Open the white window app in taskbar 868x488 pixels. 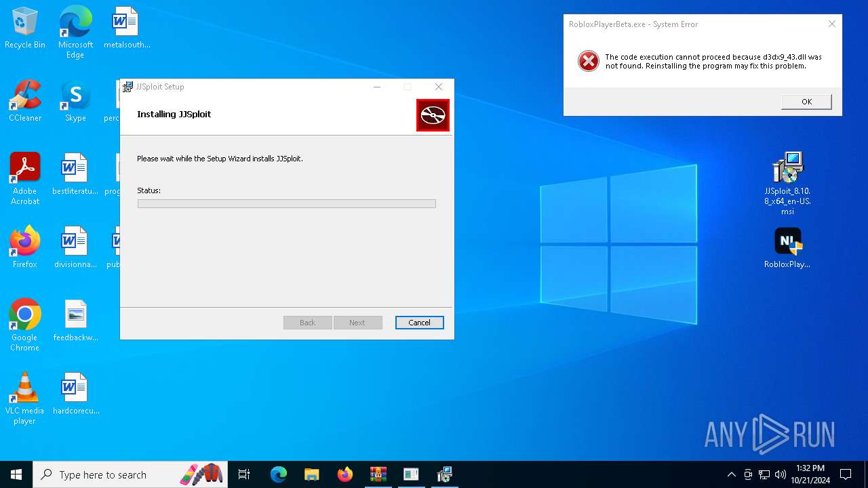point(411,474)
